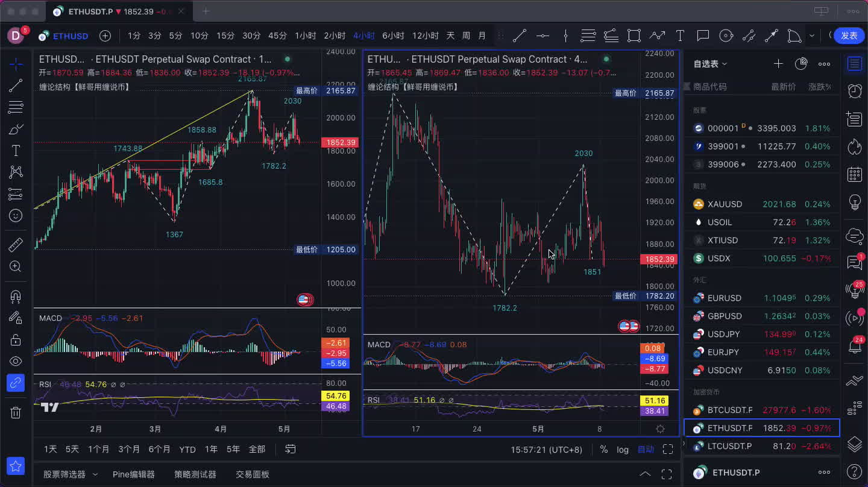This screenshot has width=868, height=487.
Task: Add symbol to watchlist with plus icon
Action: tap(778, 64)
